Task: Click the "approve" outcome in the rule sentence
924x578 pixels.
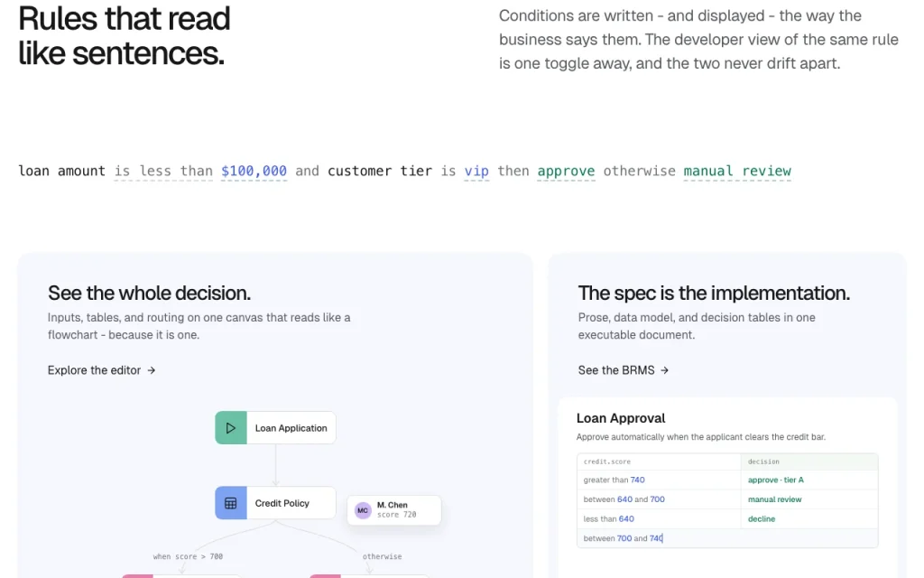Action: tap(566, 171)
